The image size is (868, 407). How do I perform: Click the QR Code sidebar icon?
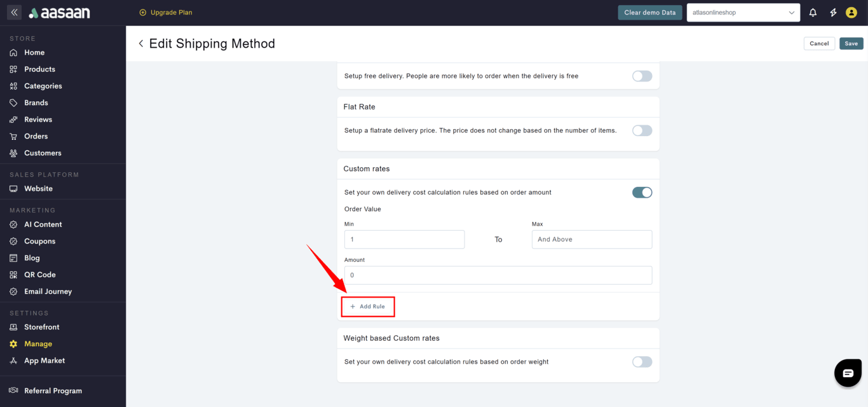(13, 275)
